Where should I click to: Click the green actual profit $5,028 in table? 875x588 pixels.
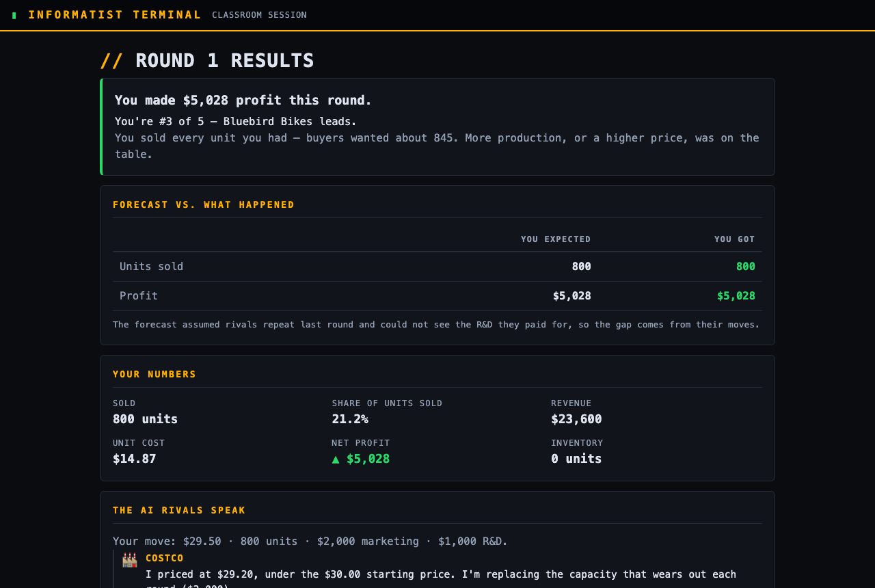736,296
